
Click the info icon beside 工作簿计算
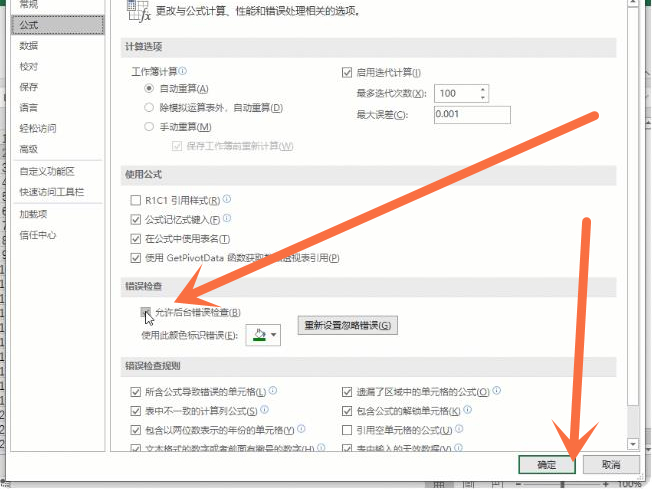pyautogui.click(x=183, y=72)
